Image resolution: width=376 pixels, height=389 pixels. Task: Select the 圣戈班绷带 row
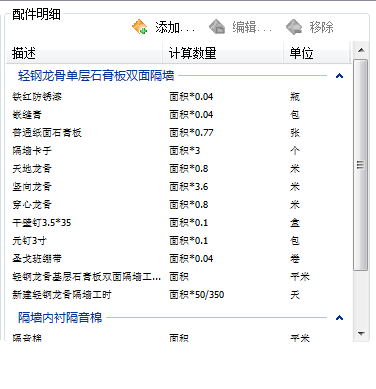179,259
